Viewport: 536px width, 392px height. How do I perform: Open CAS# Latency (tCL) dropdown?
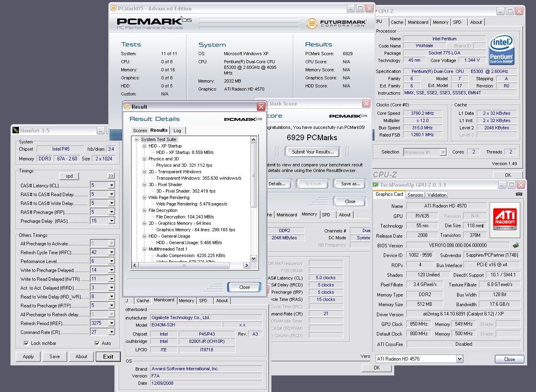click(x=112, y=185)
